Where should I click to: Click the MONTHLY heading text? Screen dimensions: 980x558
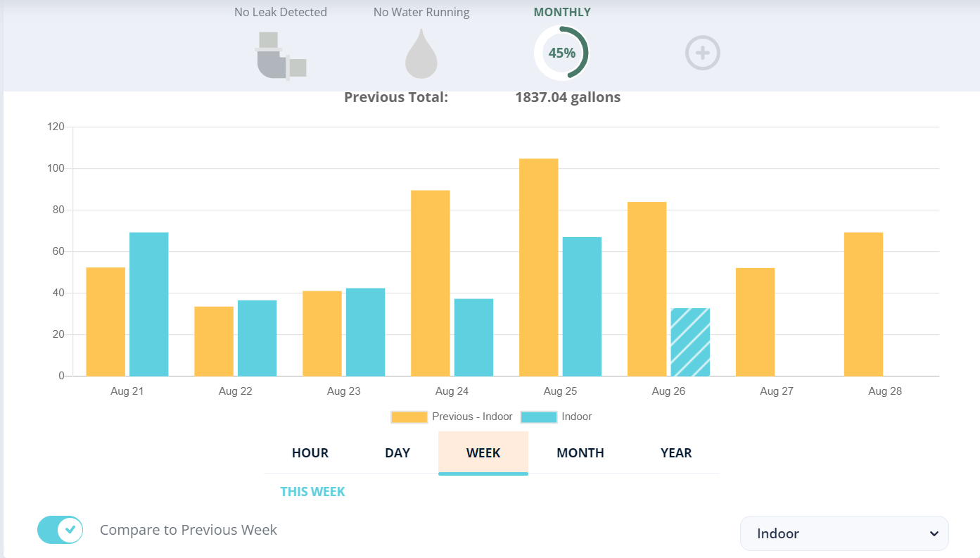(562, 12)
